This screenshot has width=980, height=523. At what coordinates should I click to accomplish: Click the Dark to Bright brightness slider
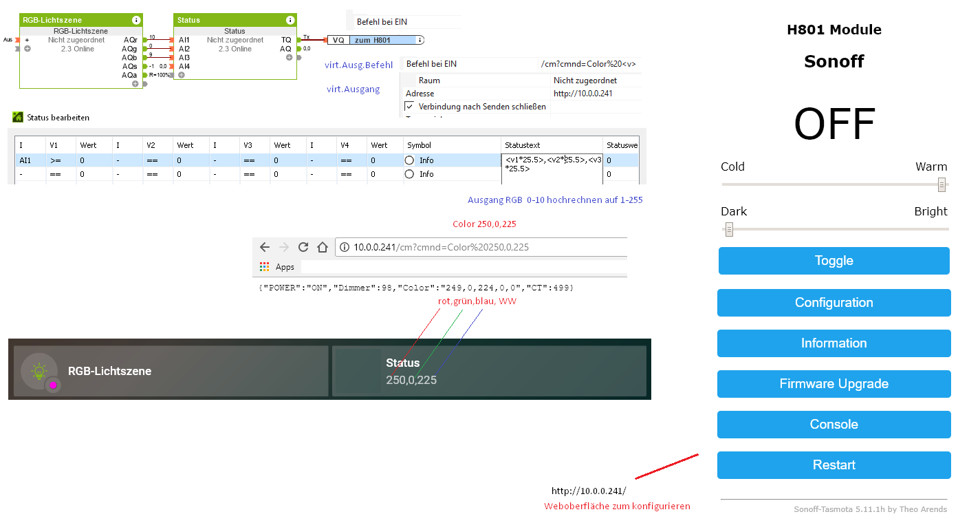(x=835, y=229)
